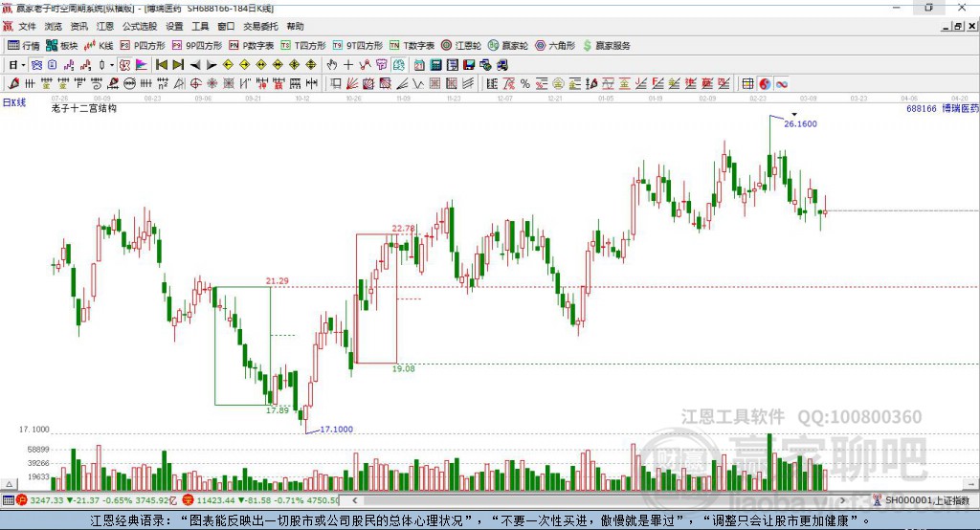
Task: Toggle the purple-cyan gradient flag chart icon
Action: 142,65
